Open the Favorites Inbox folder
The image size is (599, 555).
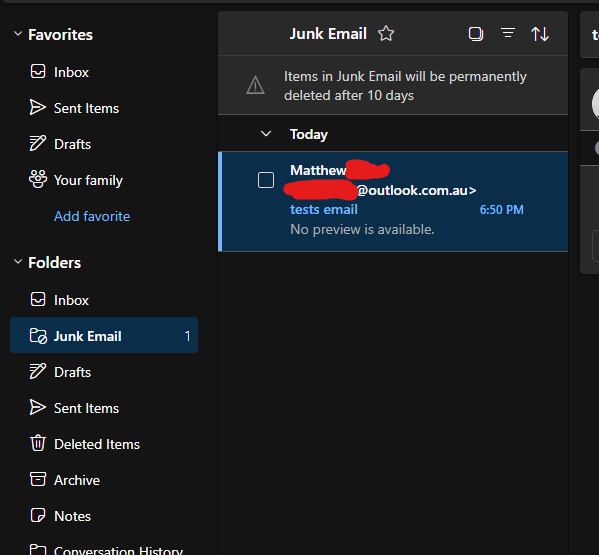pyautogui.click(x=104, y=72)
